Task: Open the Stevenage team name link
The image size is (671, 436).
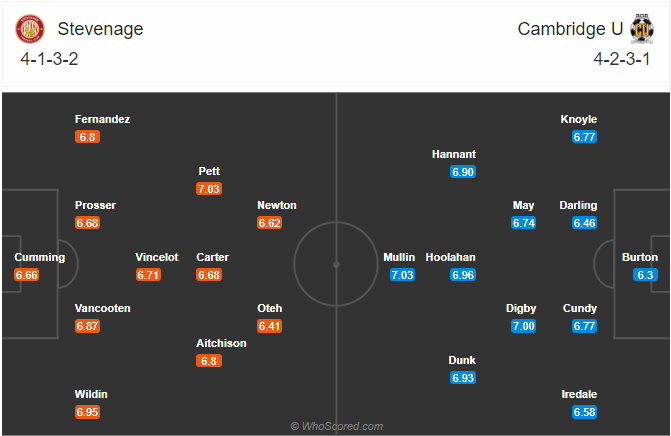Action: [101, 29]
